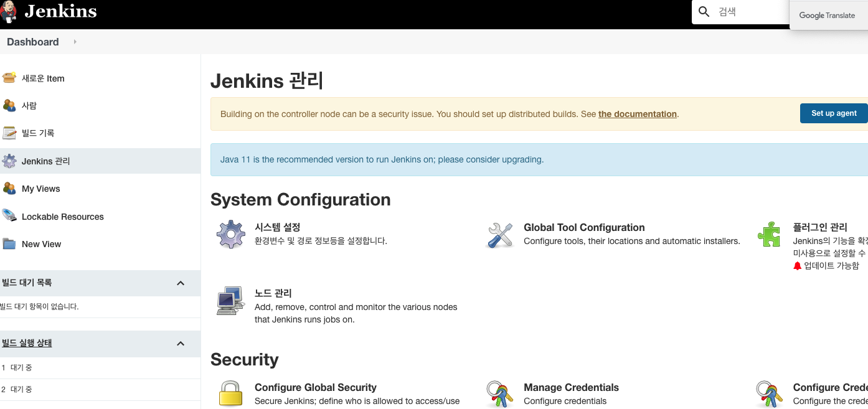Screen dimensions: 868x409
Task: Click executor 2 대기 중 row
Action: [x=100, y=390]
